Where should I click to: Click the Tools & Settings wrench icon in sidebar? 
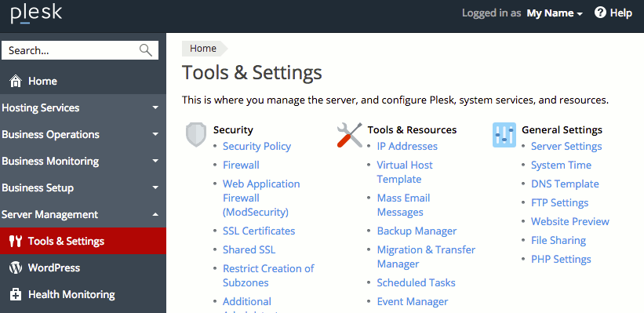point(16,241)
